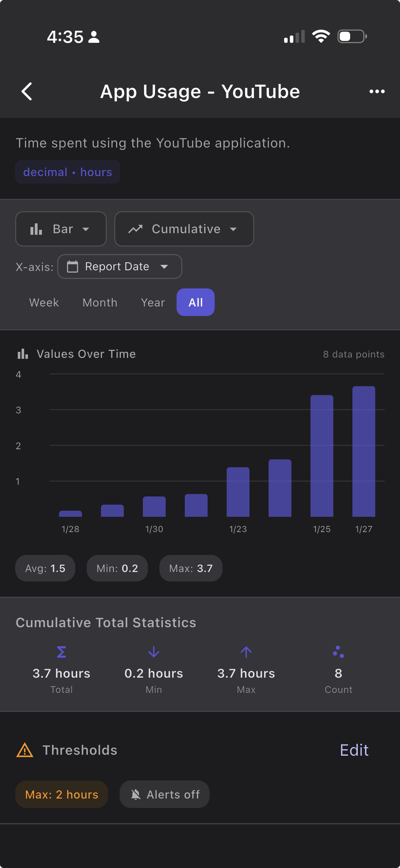This screenshot has width=400, height=868.
Task: Select the 1/23 bar in chart
Action: click(238, 492)
